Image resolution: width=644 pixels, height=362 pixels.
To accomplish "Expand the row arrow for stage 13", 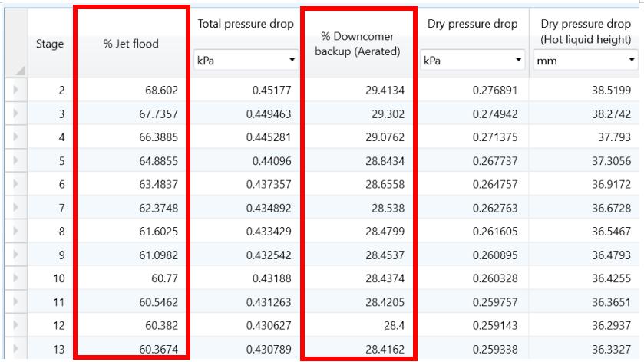I will (16, 350).
